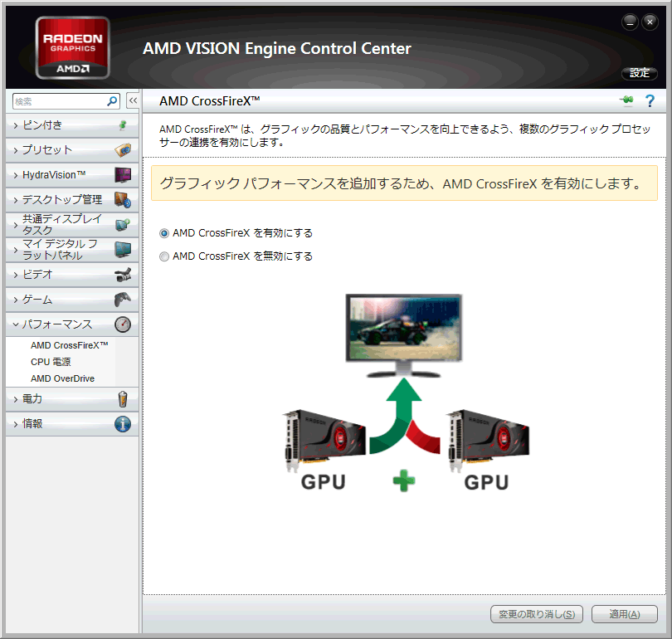Click the left GPU card image

(324, 440)
